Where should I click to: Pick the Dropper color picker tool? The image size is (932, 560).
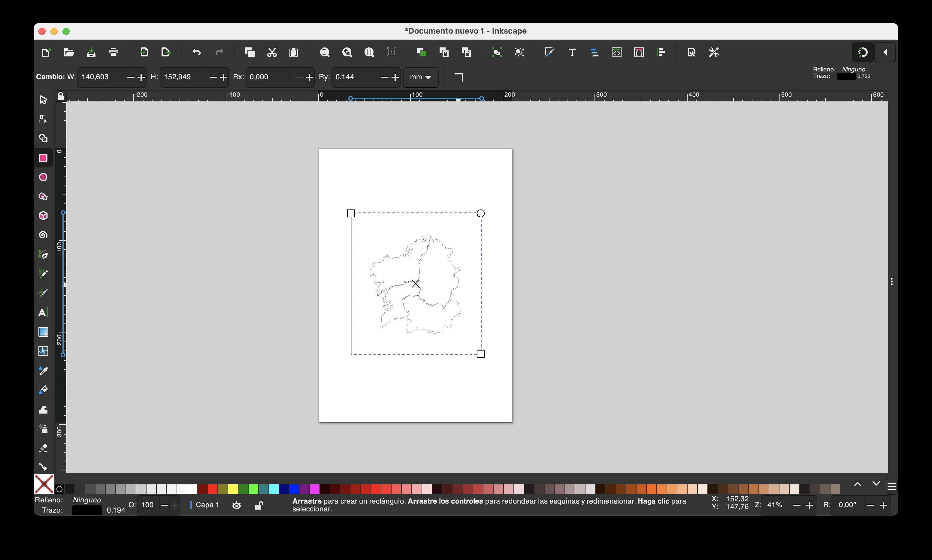pyautogui.click(x=43, y=371)
